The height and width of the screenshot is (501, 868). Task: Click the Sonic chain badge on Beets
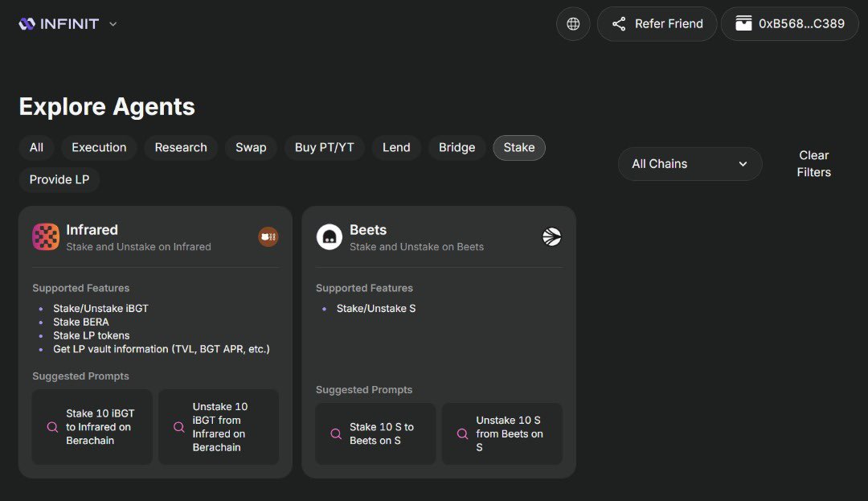coord(552,237)
